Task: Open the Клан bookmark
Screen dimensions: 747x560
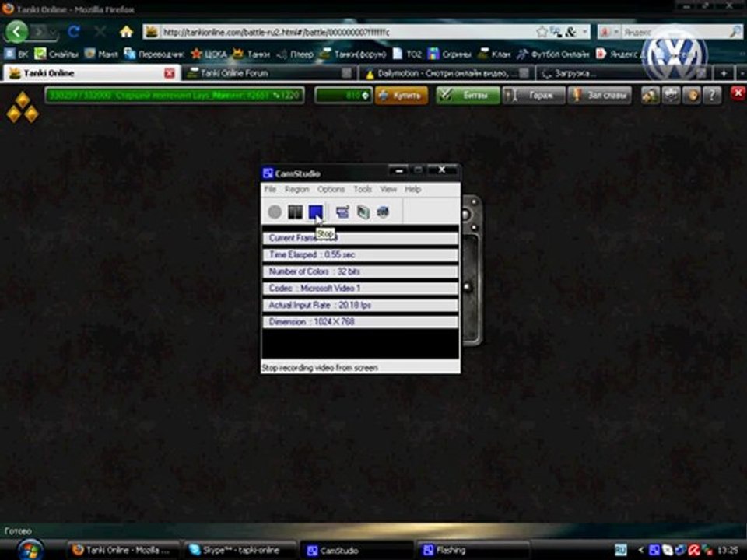Action: tap(494, 54)
